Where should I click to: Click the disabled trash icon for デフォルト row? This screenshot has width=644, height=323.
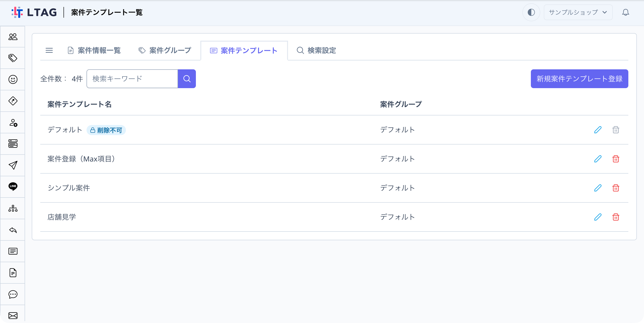(x=616, y=130)
